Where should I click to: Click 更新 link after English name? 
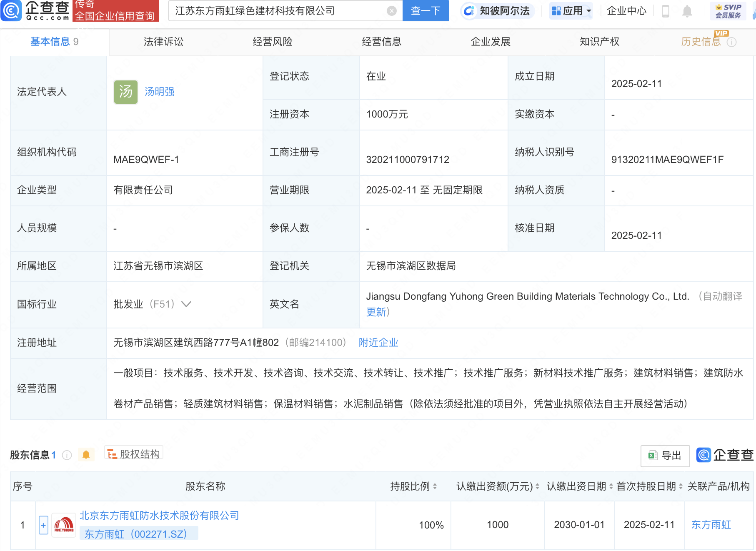point(376,312)
